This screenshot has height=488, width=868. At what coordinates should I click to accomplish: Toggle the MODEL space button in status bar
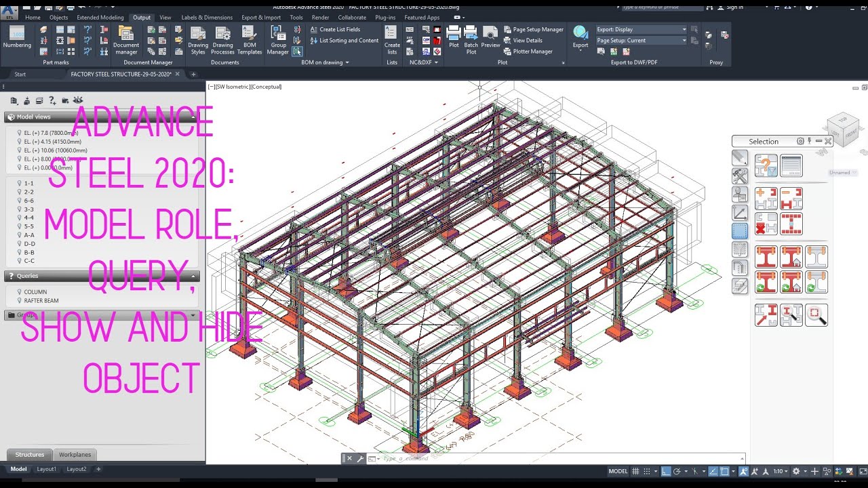pyautogui.click(x=618, y=471)
